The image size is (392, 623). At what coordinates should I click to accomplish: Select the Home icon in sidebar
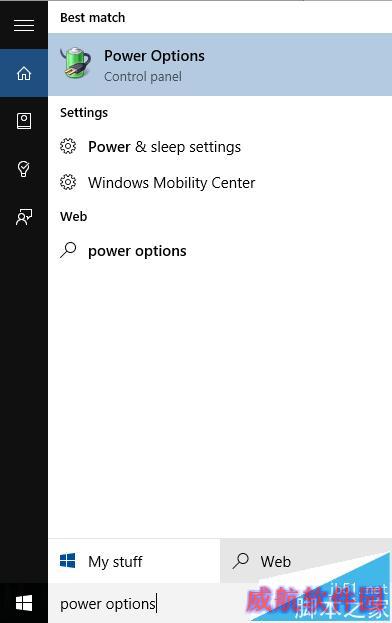(24, 73)
